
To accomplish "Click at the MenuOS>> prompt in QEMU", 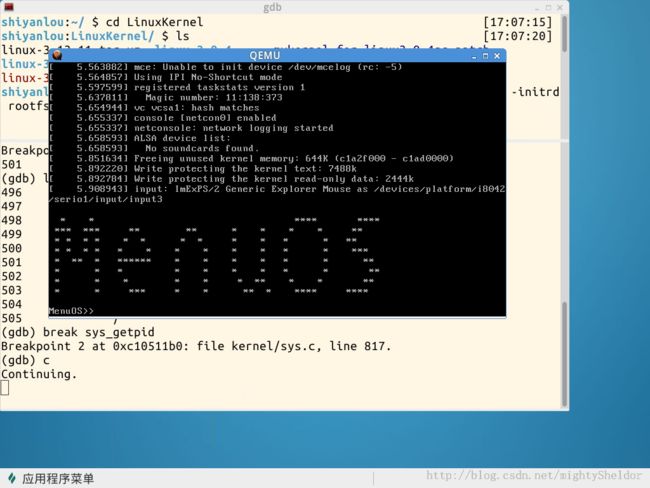I will tap(71, 311).
